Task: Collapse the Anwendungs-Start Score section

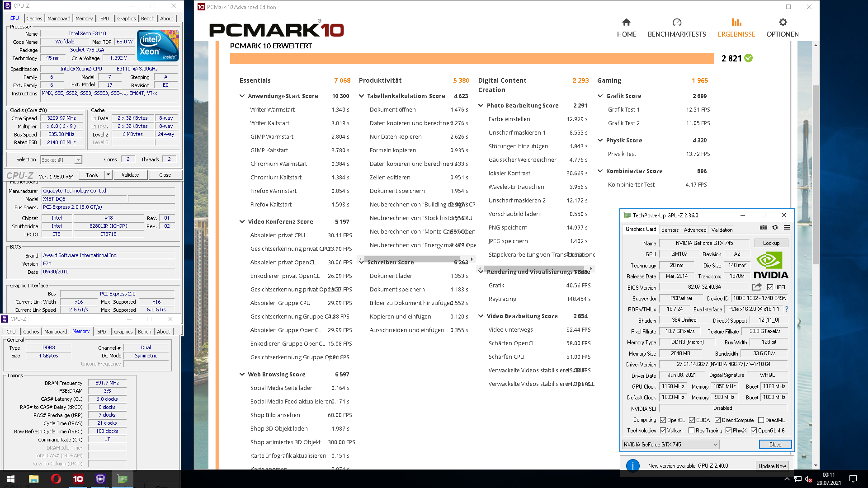Action: tap(242, 96)
